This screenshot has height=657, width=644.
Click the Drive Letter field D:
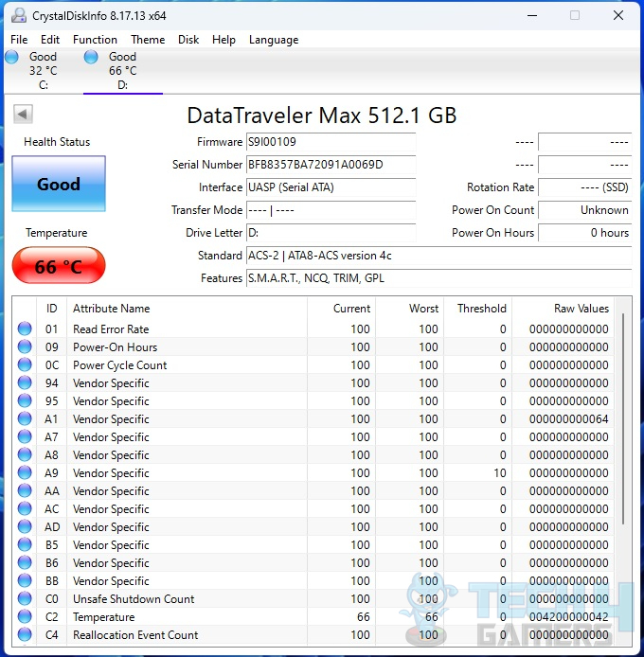tap(331, 232)
